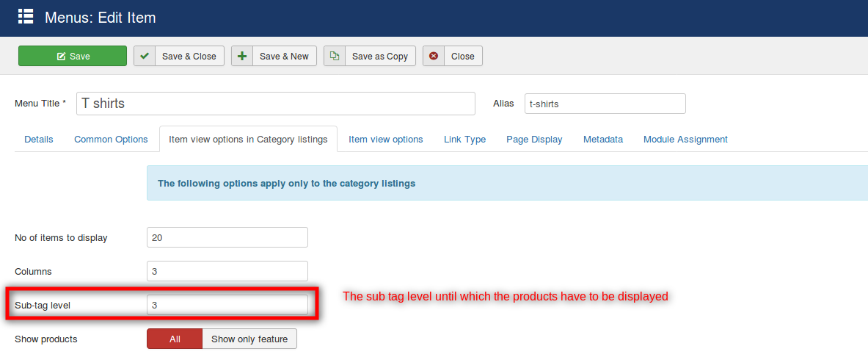Screen dimensions: 868x357
Task: Focus the Sub-tag level field
Action: [x=227, y=305]
